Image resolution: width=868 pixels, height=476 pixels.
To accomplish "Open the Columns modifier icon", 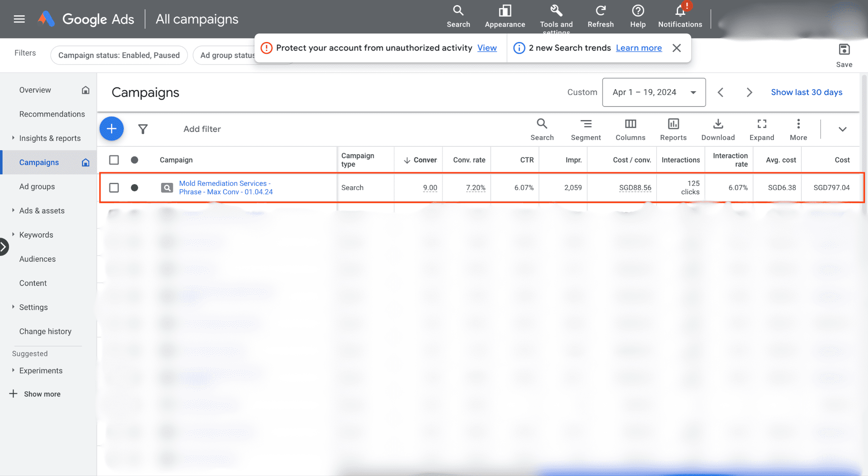I will [630, 124].
